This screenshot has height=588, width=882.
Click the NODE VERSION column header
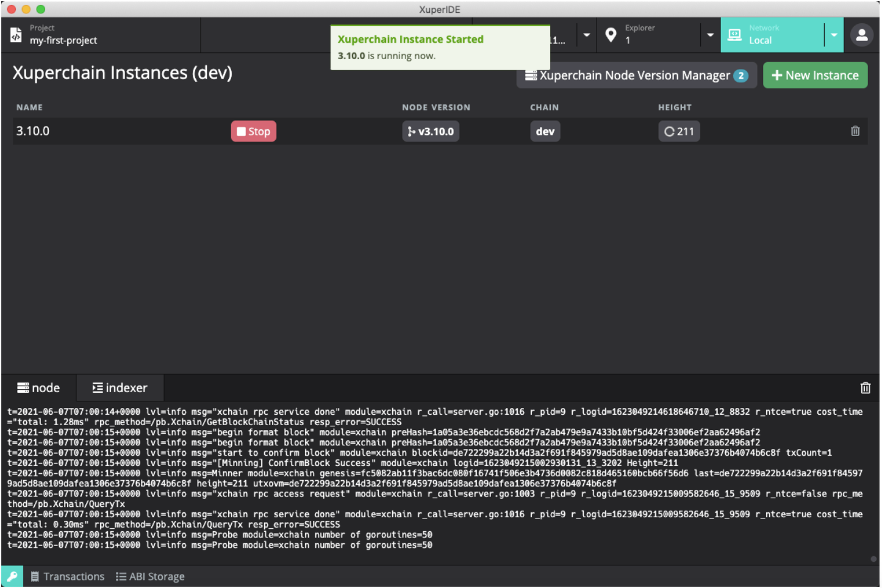436,107
